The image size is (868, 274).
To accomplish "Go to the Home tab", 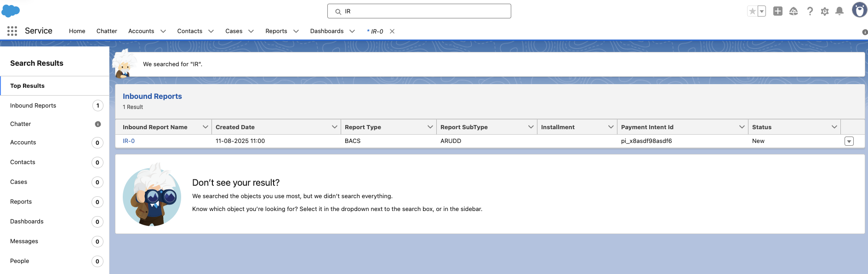I will coord(77,31).
